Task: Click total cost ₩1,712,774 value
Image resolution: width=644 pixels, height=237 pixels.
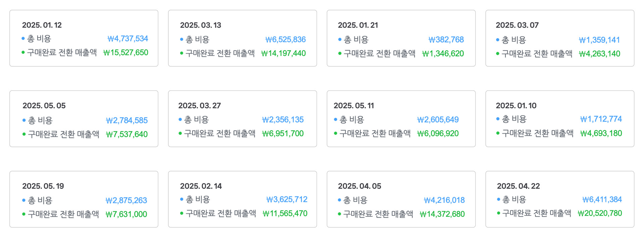Action: pos(601,119)
